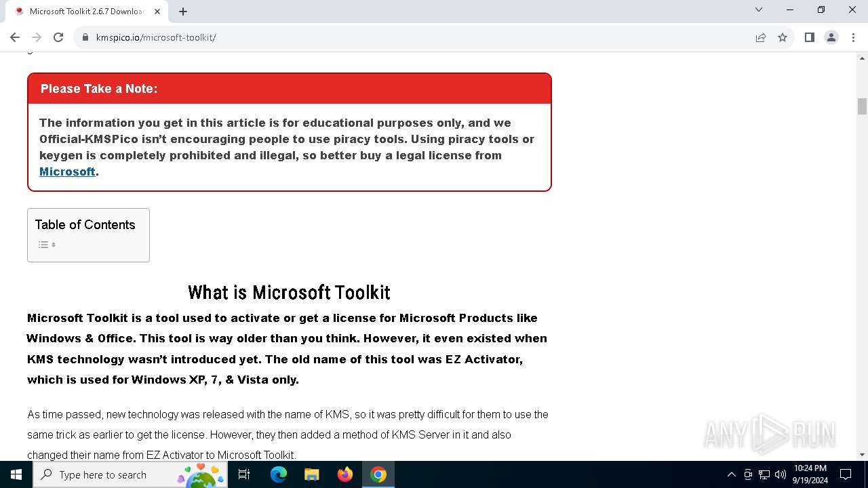Click the Table of Contents heading
Viewport: 868px width, 488px height.
(x=85, y=224)
